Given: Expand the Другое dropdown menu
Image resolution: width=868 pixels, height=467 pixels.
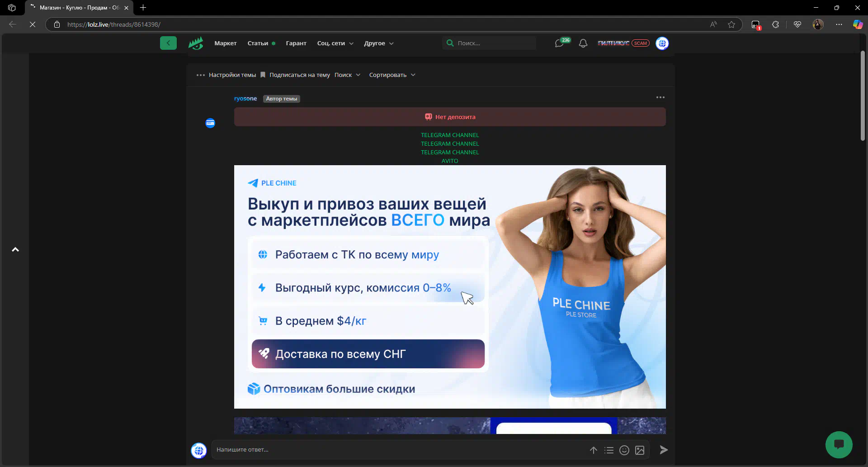Looking at the screenshot, I should [x=379, y=43].
